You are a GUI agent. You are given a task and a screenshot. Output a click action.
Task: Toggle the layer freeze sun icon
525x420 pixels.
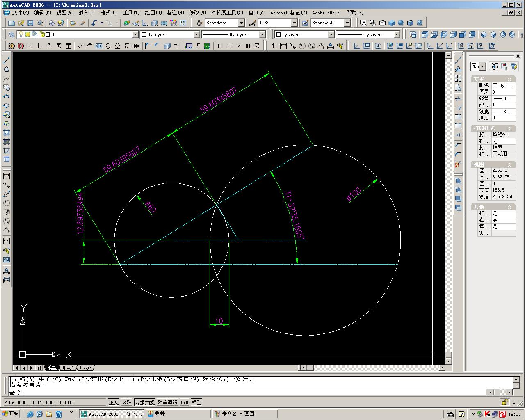(x=27, y=34)
